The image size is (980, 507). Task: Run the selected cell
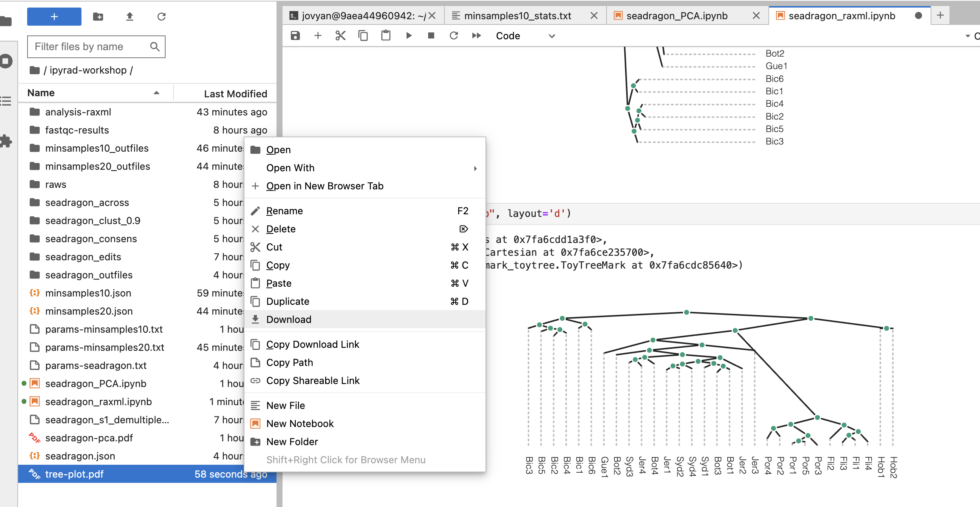[409, 36]
